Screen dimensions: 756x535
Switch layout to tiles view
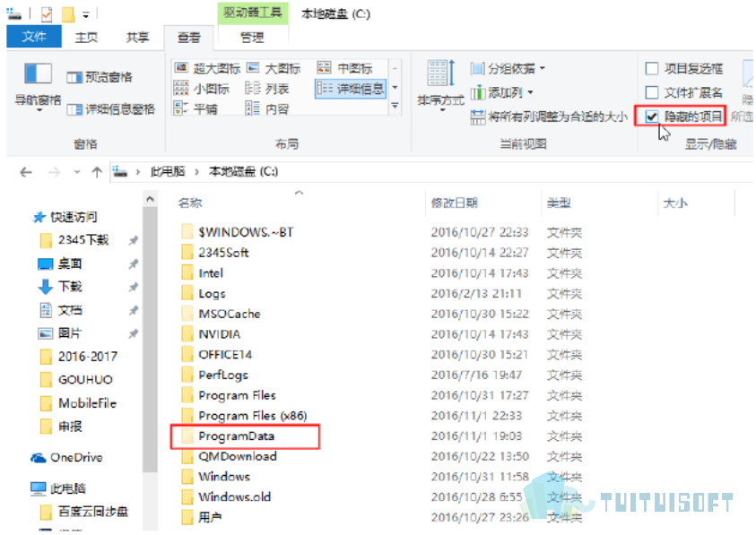tap(196, 109)
